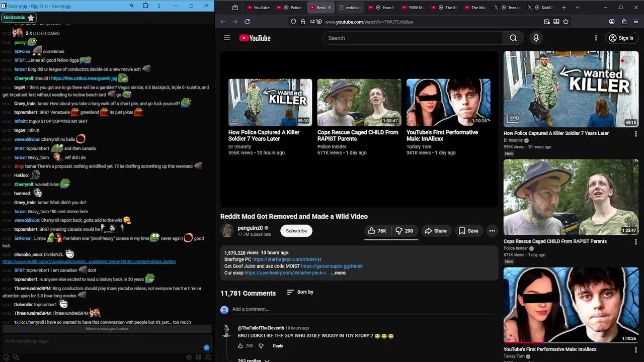Open Firefox tab overview icon

tap(235, 8)
